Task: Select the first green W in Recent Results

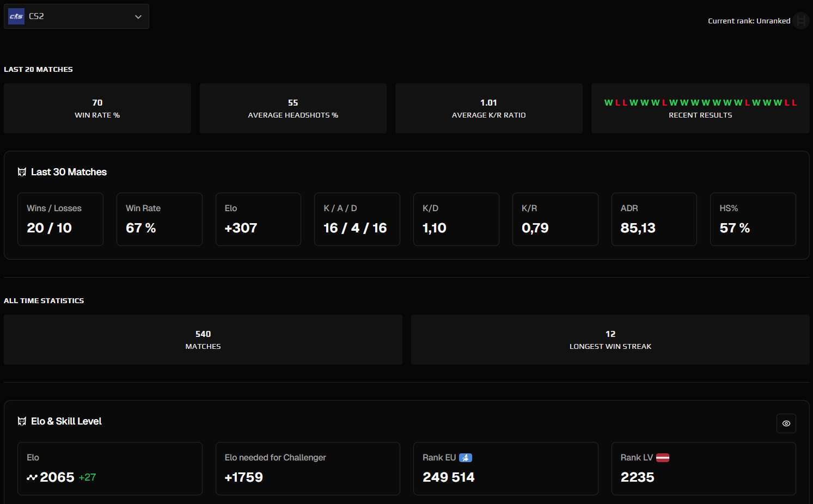Action: coord(608,102)
